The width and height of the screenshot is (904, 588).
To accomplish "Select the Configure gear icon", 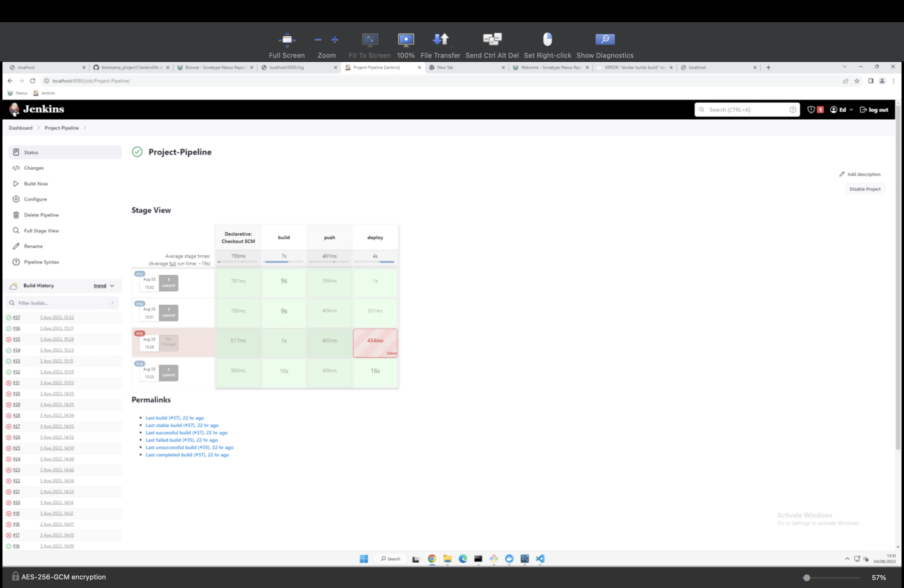I will [x=16, y=199].
